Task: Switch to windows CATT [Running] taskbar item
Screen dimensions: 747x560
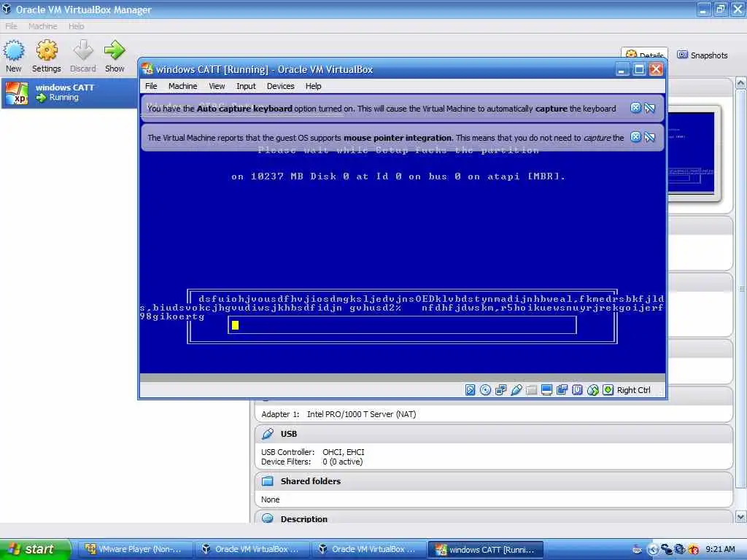Action: click(x=486, y=549)
